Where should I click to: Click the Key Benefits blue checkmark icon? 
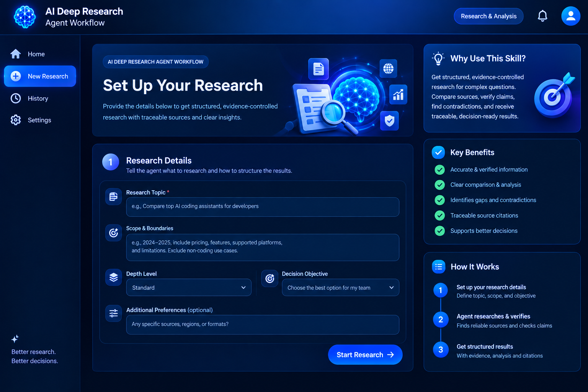coord(438,152)
